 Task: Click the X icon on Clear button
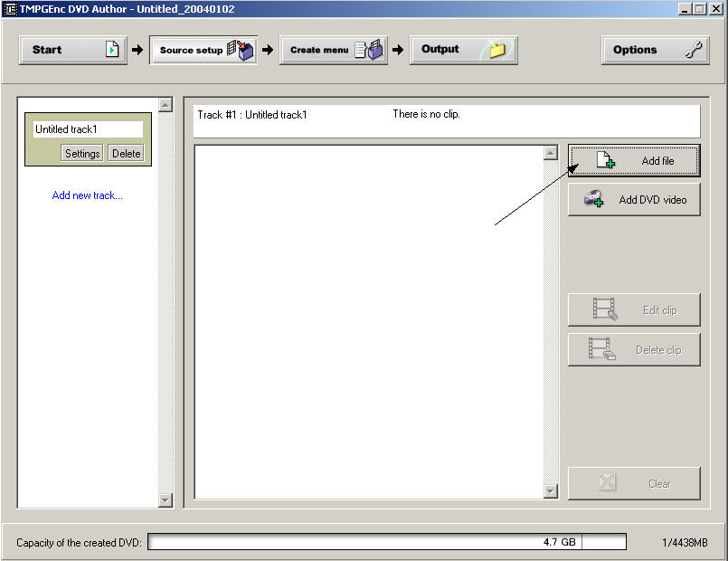click(608, 482)
